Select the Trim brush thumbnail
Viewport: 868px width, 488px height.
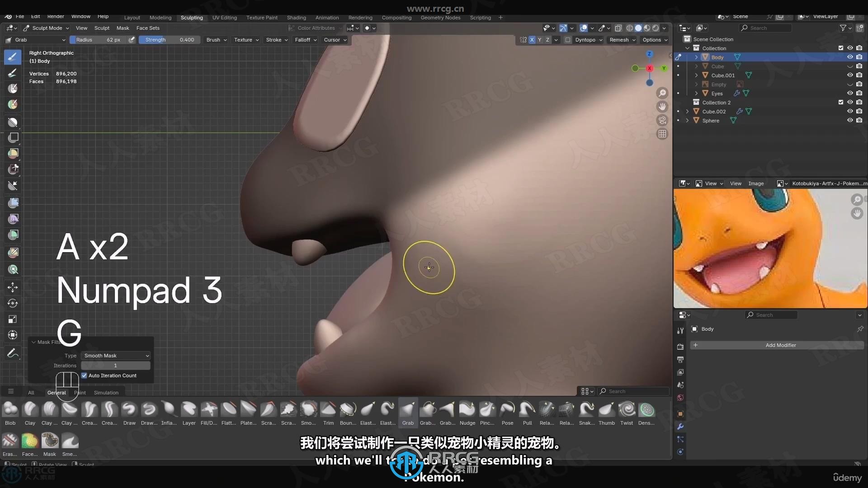(328, 413)
